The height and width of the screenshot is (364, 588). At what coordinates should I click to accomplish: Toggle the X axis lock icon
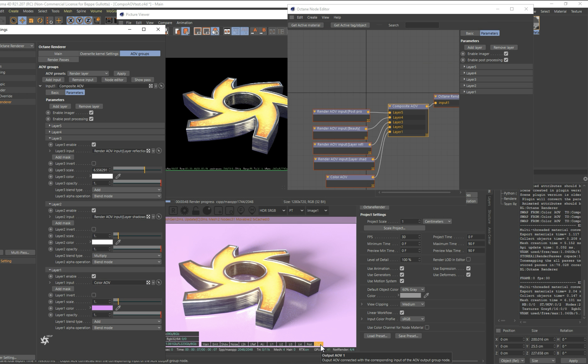(71, 21)
